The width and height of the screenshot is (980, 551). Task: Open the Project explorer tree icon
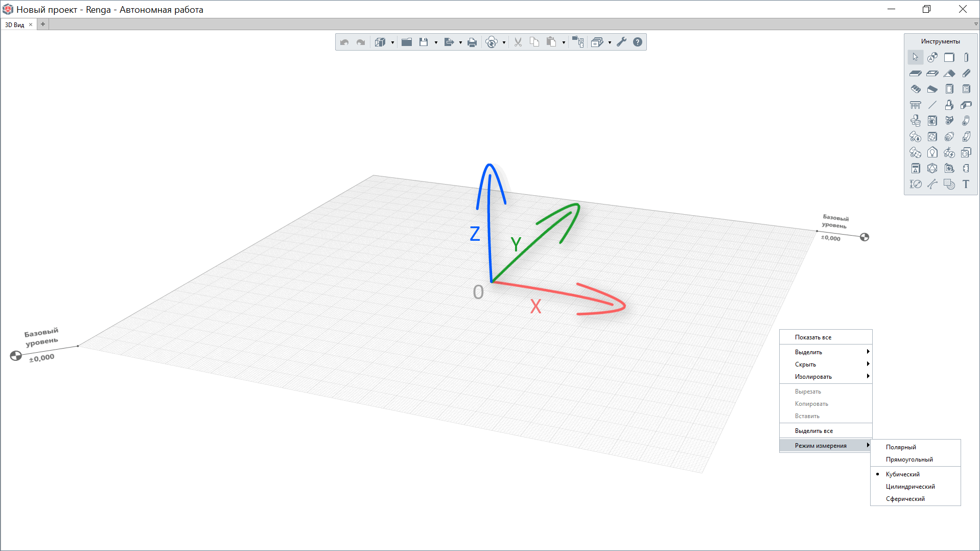pyautogui.click(x=578, y=42)
